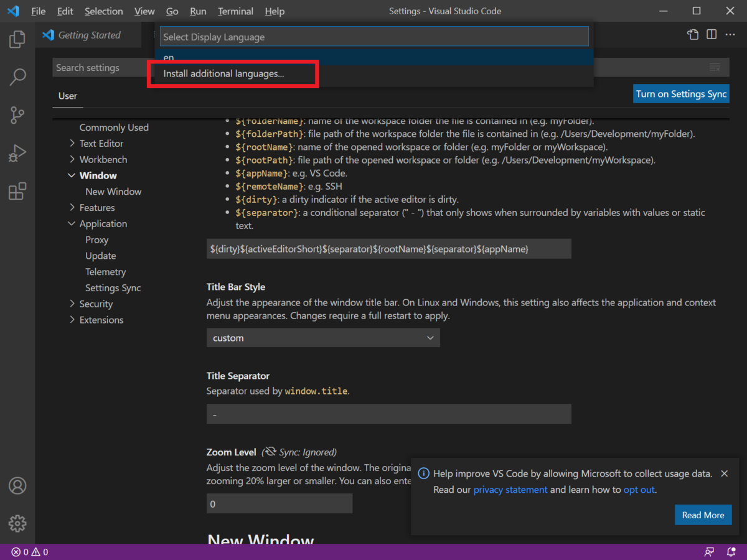Click the Select Display Language input
This screenshot has width=747, height=560.
tap(374, 37)
